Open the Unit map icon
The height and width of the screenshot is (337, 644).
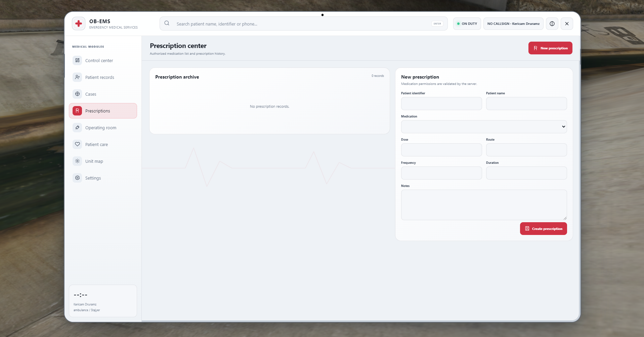(x=77, y=161)
